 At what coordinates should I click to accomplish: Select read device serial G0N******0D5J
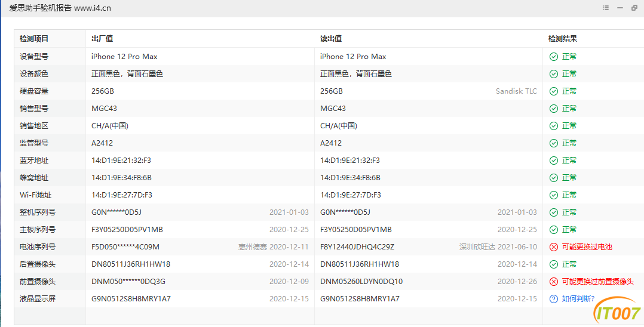[x=345, y=212]
